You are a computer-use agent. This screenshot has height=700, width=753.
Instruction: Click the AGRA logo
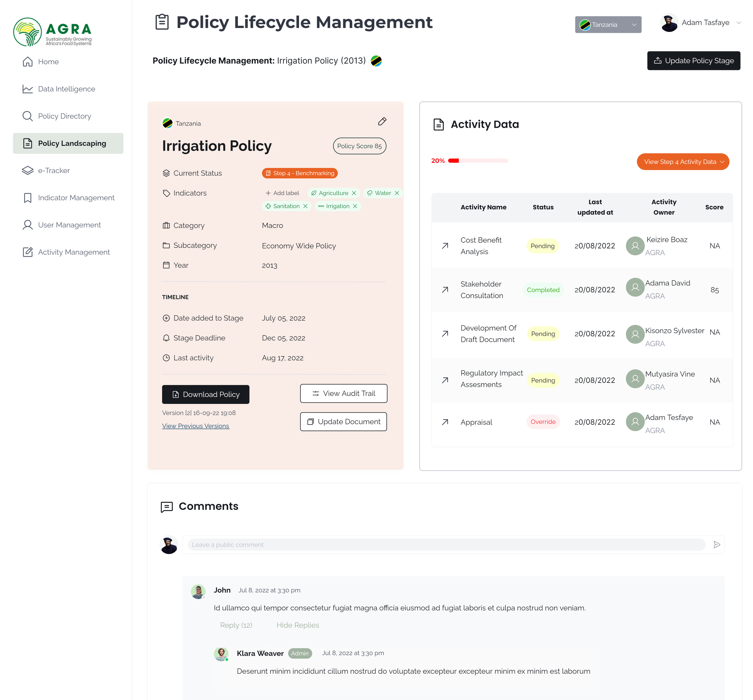[52, 32]
